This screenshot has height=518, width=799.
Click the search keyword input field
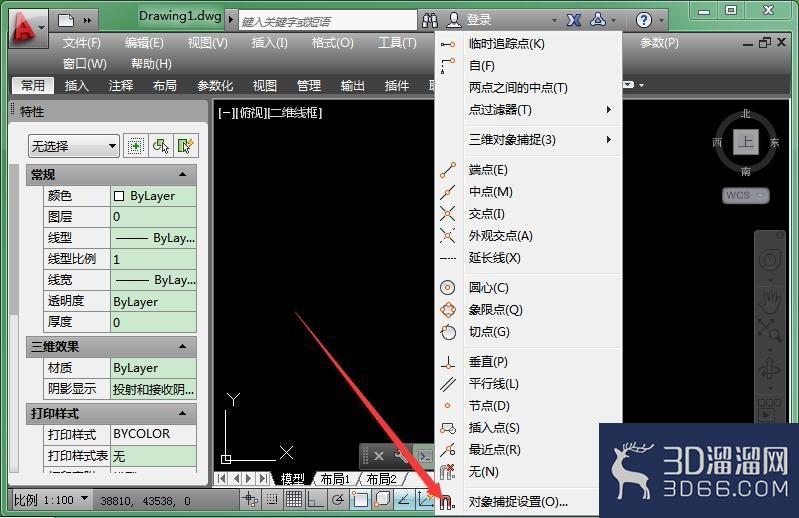coord(328,21)
